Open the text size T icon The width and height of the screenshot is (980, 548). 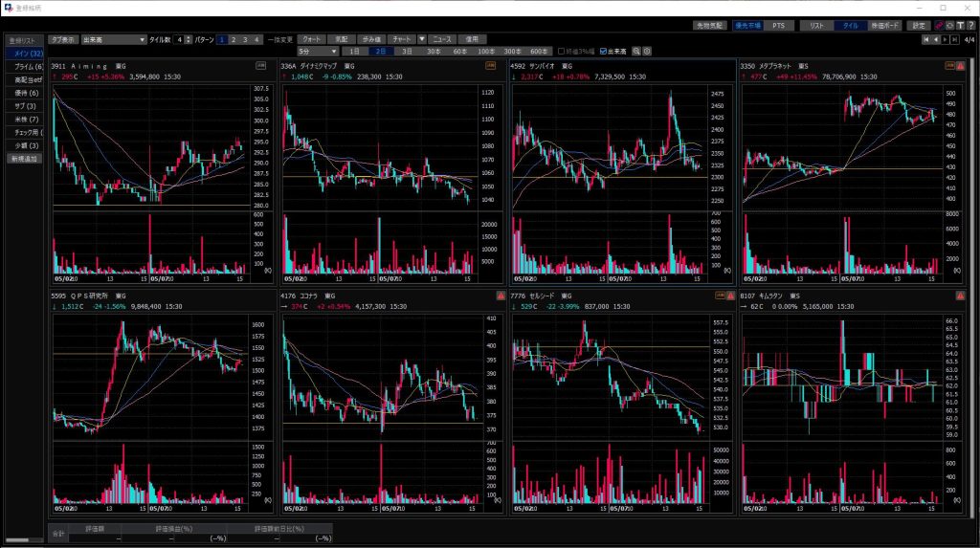pos(961,26)
